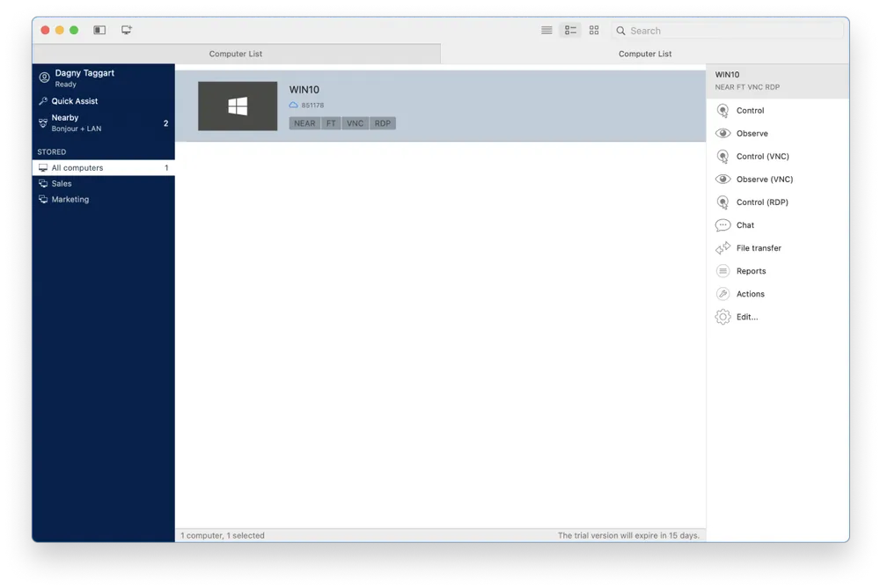The height and width of the screenshot is (588, 880).
Task: Open Edit... for WIN10
Action: pyautogui.click(x=777, y=317)
